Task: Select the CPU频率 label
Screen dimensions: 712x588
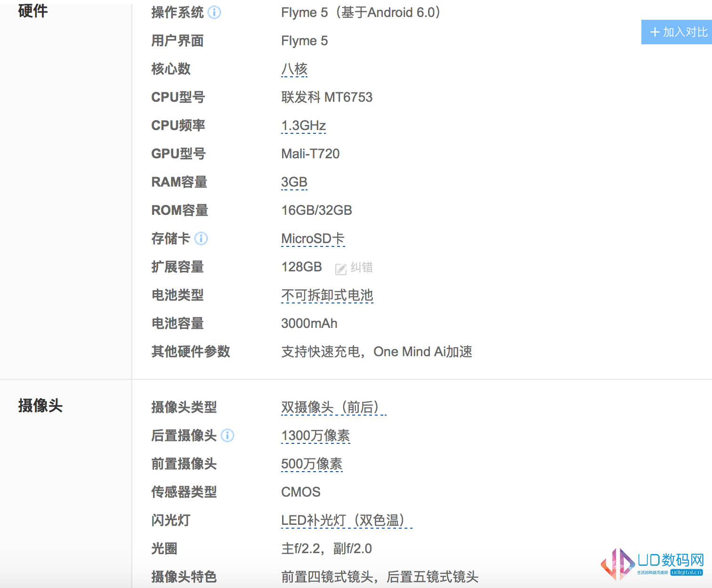Action: (x=178, y=125)
